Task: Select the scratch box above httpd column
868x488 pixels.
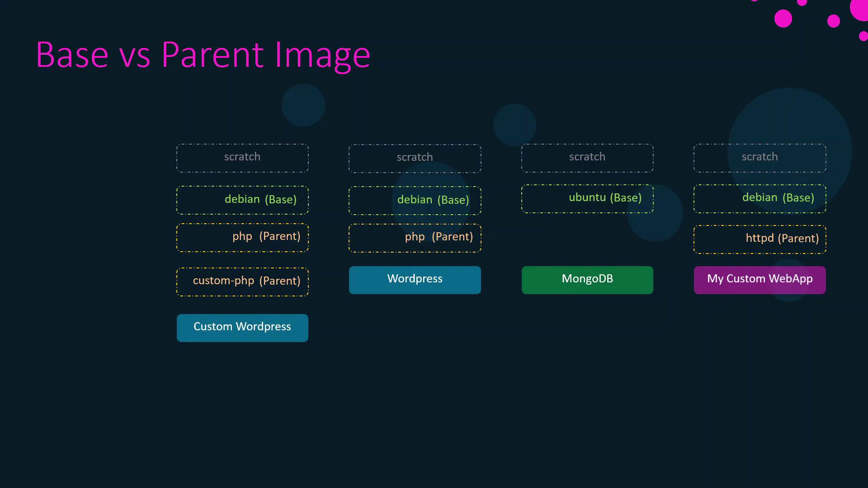Action: click(x=759, y=158)
